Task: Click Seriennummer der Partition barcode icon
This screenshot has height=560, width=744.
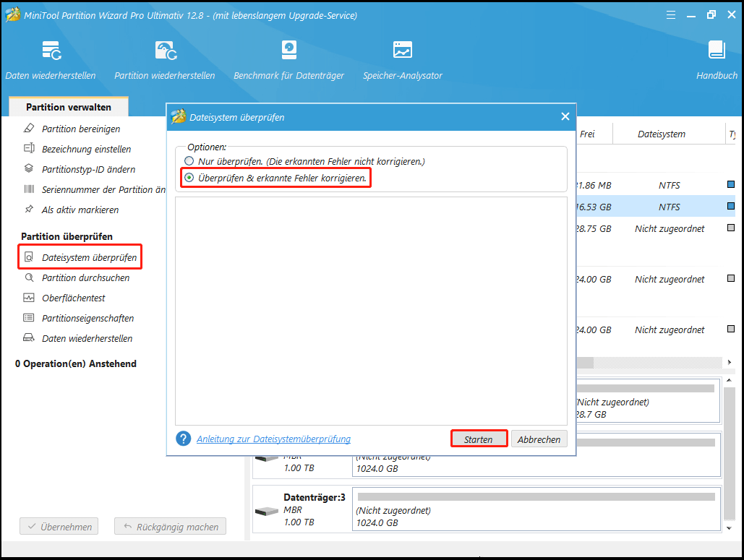Action: pyautogui.click(x=29, y=189)
